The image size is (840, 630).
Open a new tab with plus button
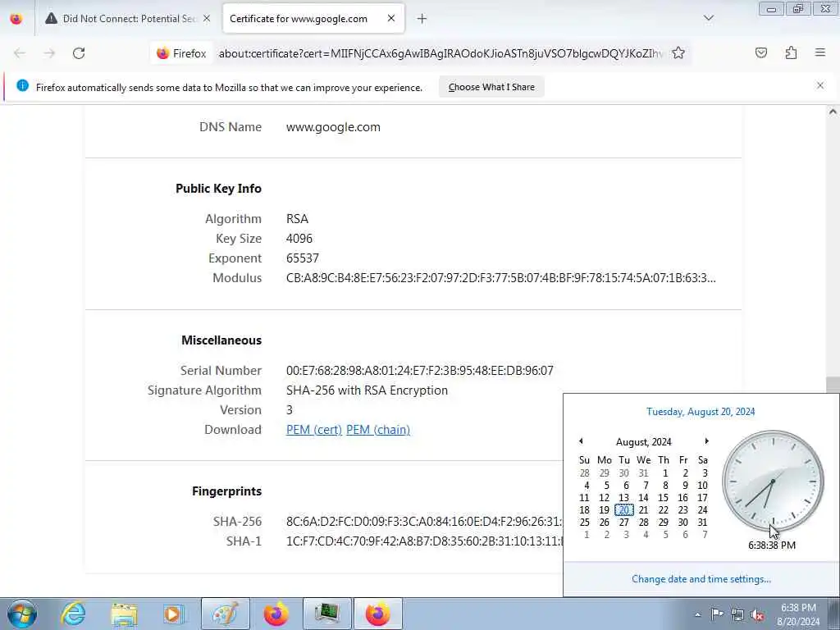pyautogui.click(x=422, y=19)
